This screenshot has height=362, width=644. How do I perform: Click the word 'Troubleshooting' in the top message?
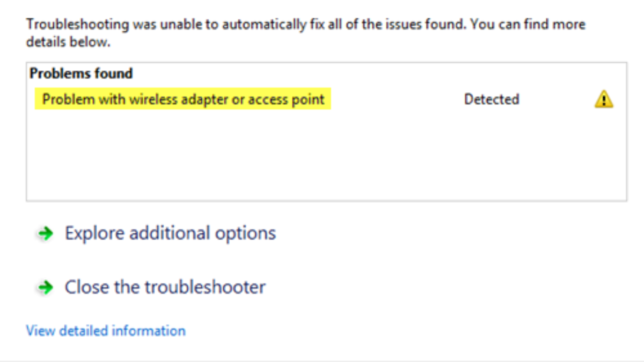pyautogui.click(x=70, y=25)
